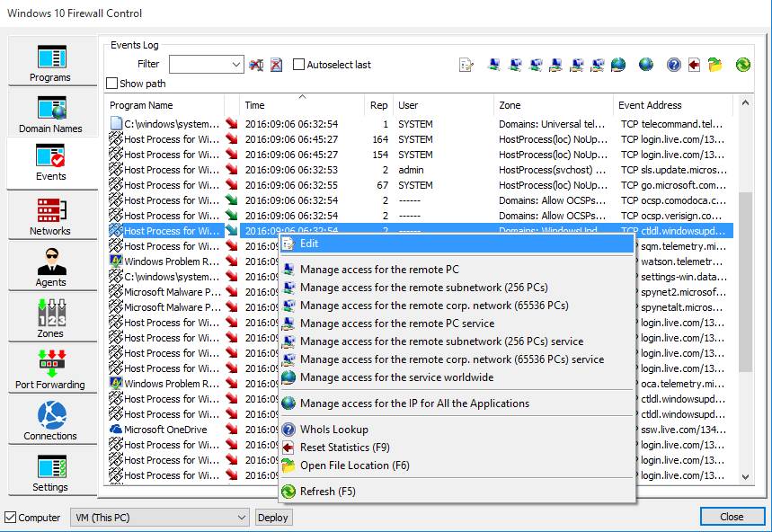This screenshot has width=772, height=532.
Task: Click toolbar icon for remote subnetwork access
Action: tap(515, 65)
